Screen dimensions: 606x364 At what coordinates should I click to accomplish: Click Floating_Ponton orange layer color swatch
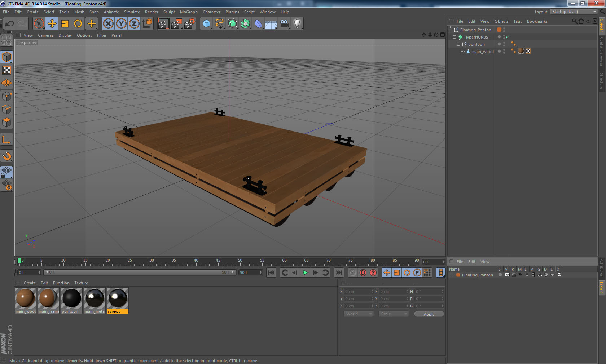[x=499, y=30]
